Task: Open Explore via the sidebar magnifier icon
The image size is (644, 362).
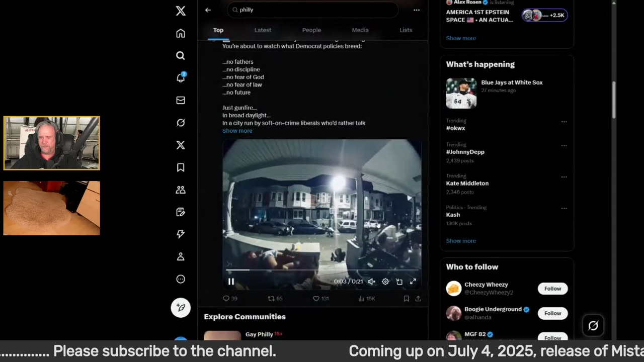Action: coord(181,56)
